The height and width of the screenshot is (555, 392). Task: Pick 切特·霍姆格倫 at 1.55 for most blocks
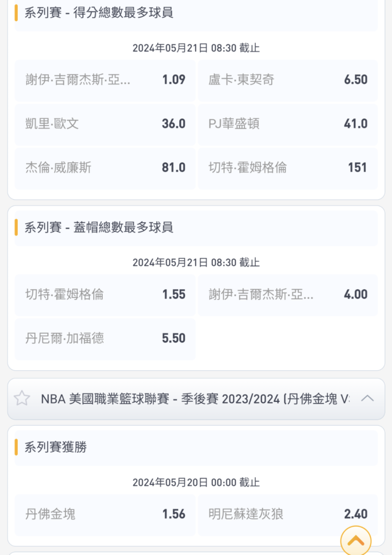coord(105,295)
